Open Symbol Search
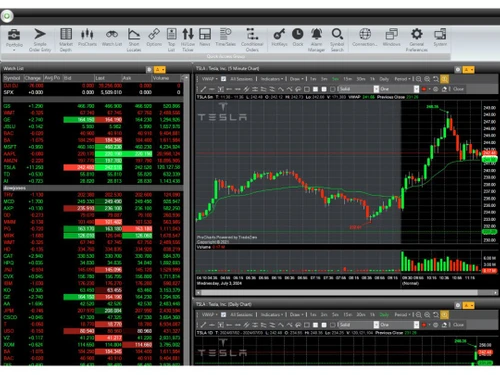This screenshot has height=375, width=500. click(x=337, y=39)
